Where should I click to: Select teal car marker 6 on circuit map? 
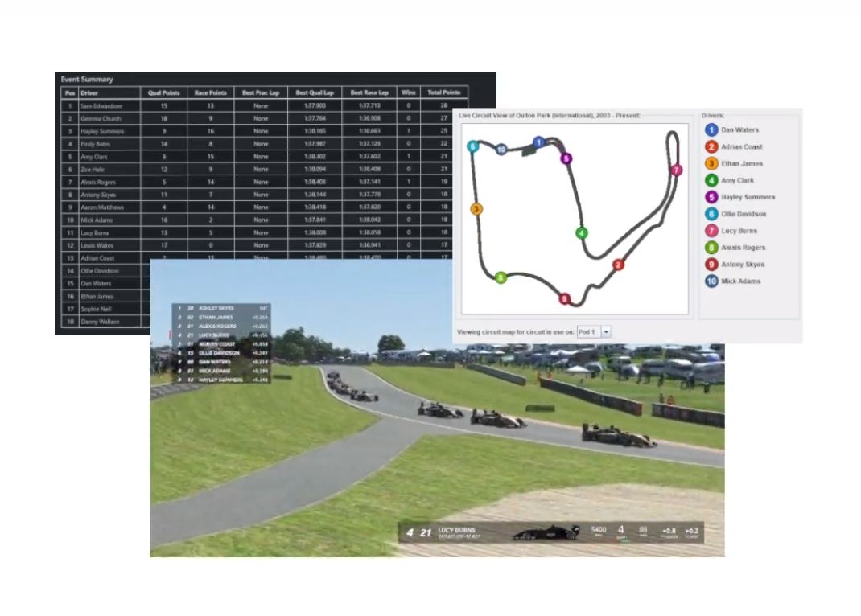coord(473,146)
